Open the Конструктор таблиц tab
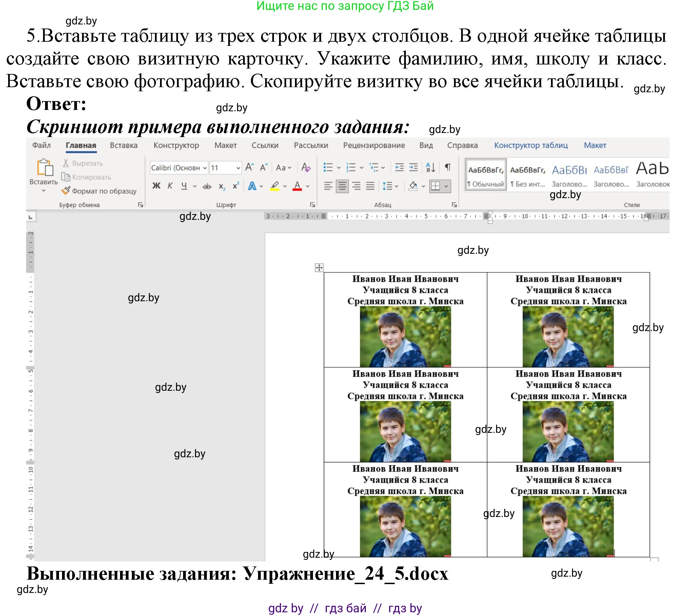691x616 pixels. (x=531, y=146)
